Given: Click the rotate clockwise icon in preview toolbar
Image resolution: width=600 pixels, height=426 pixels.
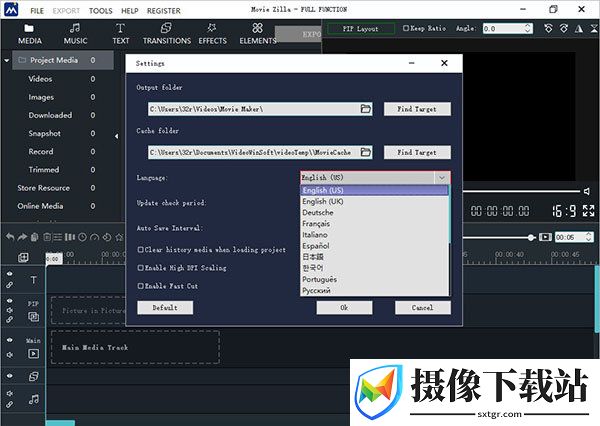Looking at the screenshot, I should point(564,28).
